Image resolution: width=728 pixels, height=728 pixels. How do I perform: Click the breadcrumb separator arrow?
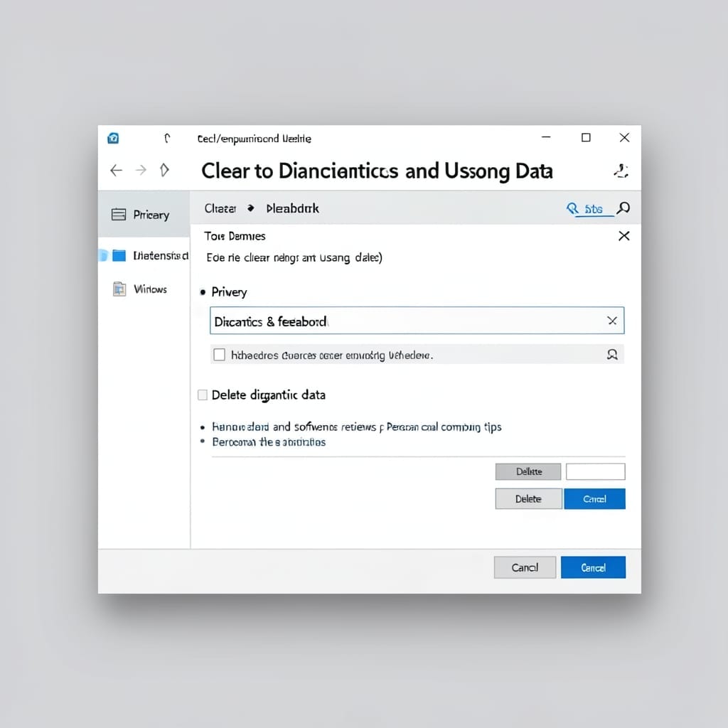pyautogui.click(x=251, y=208)
